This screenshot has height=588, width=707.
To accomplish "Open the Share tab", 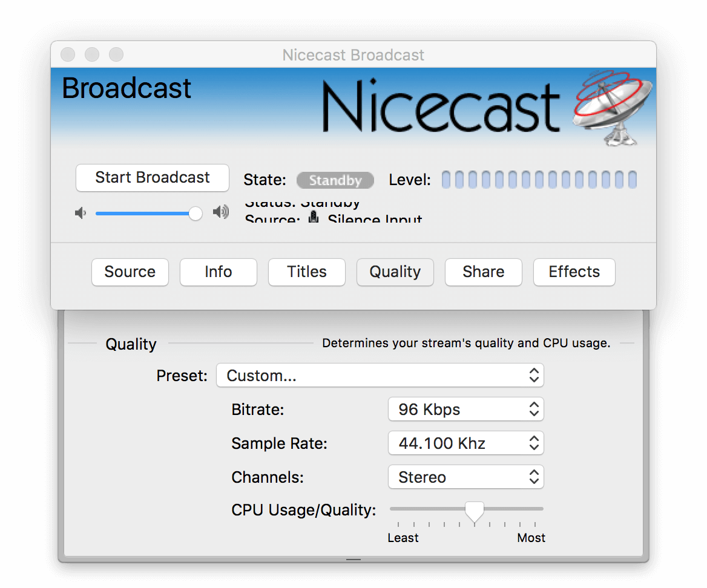I will 484,272.
